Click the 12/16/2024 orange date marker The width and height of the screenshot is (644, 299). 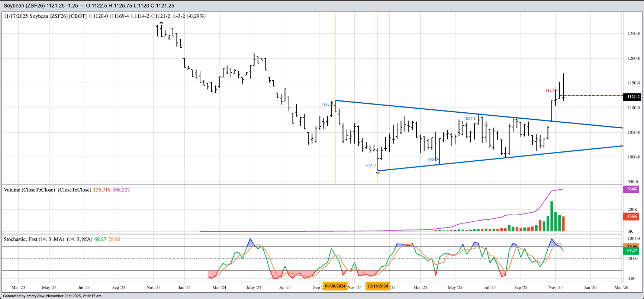pos(378,286)
